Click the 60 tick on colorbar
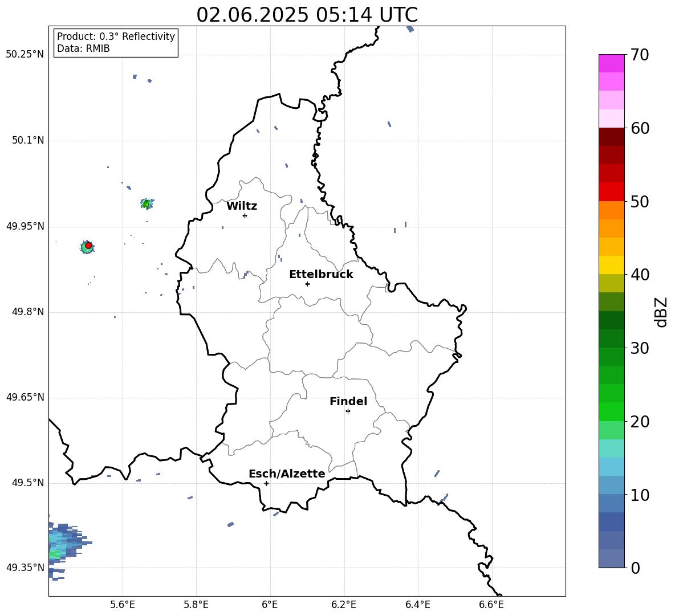The image size is (675, 616). (x=640, y=128)
